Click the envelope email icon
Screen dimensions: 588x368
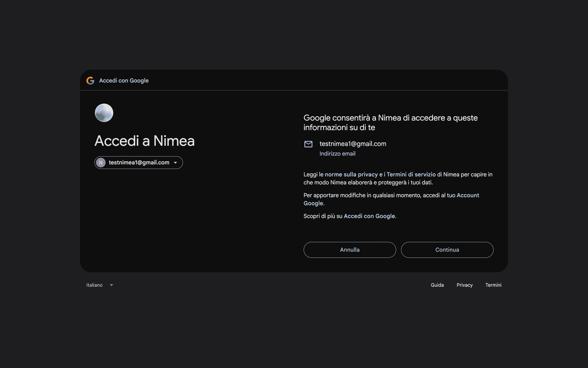(x=308, y=144)
